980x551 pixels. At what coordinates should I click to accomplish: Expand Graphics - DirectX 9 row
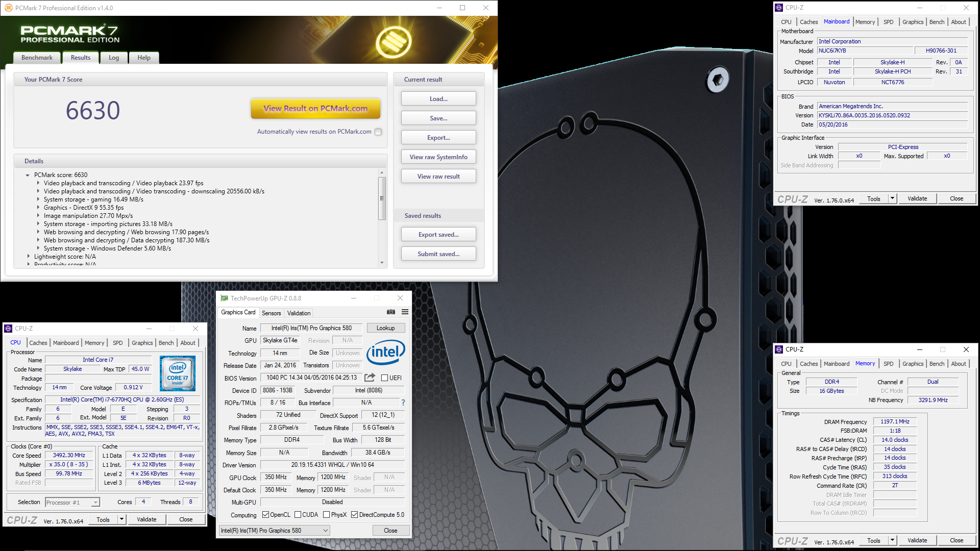(x=38, y=208)
